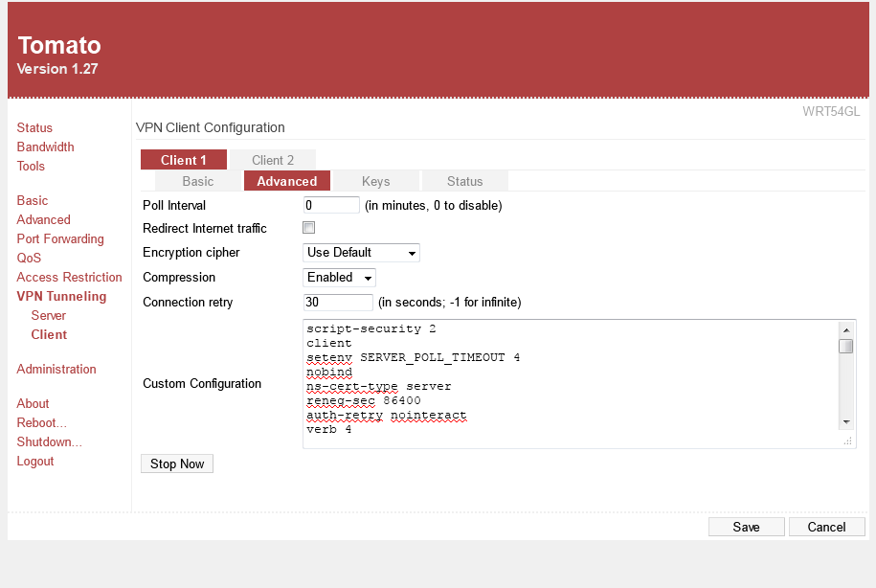Expand the Compression dropdown

tap(339, 278)
